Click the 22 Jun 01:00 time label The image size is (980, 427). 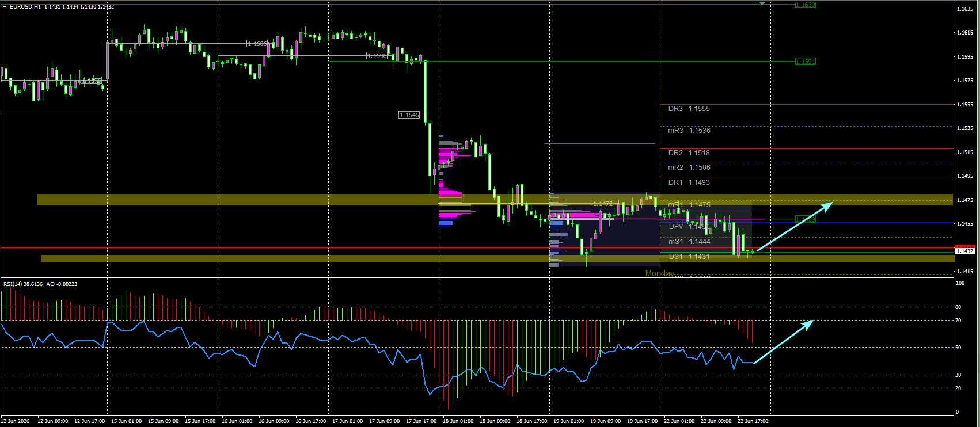[679, 421]
